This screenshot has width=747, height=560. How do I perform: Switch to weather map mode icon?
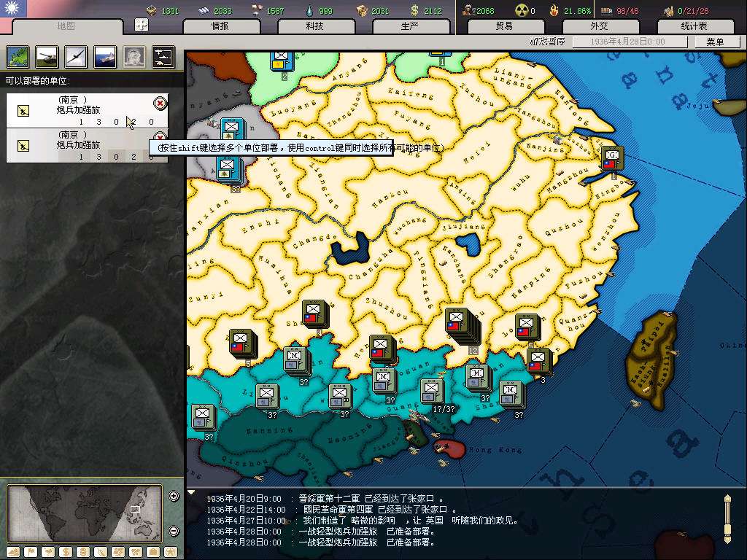pyautogui.click(x=48, y=553)
